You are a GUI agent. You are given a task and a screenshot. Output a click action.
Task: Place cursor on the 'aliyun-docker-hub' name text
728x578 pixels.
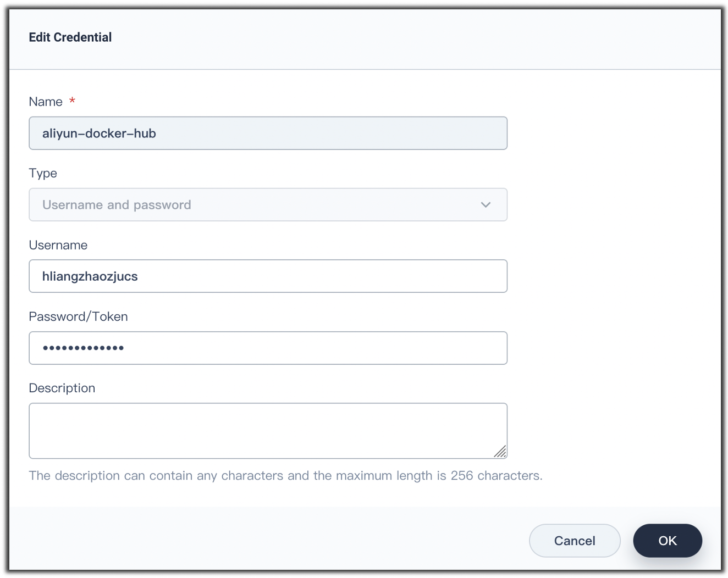click(x=99, y=134)
